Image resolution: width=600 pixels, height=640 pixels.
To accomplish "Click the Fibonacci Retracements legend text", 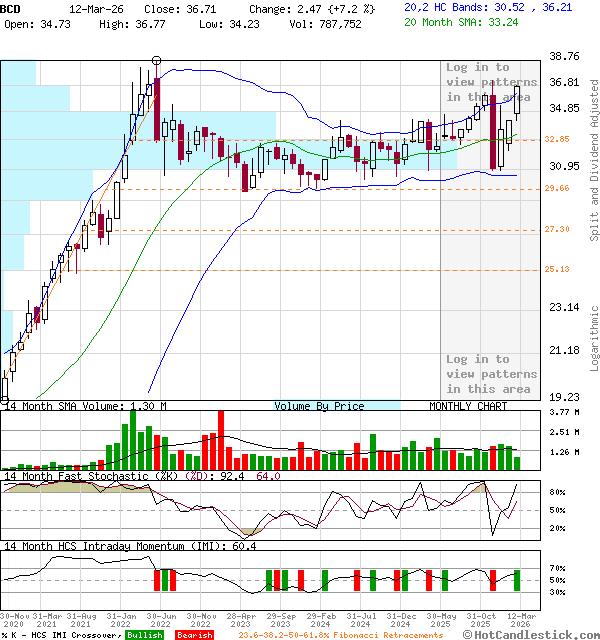I will pyautogui.click(x=341, y=635).
